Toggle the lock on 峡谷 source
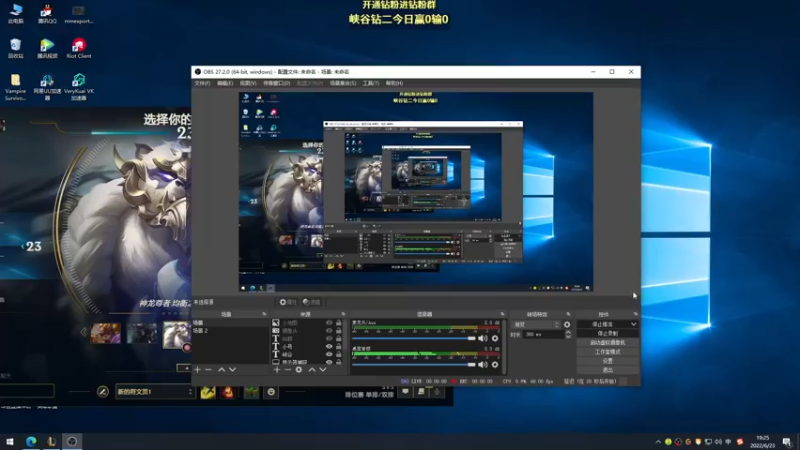800x450 pixels. coord(339,354)
